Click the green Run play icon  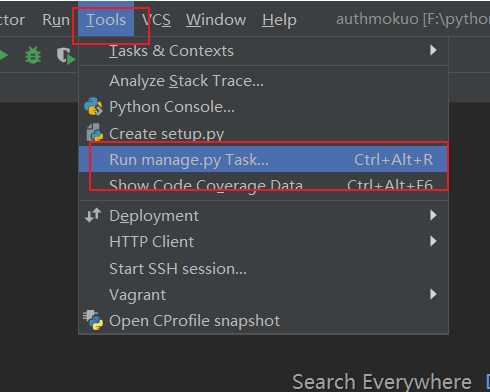click(x=3, y=55)
